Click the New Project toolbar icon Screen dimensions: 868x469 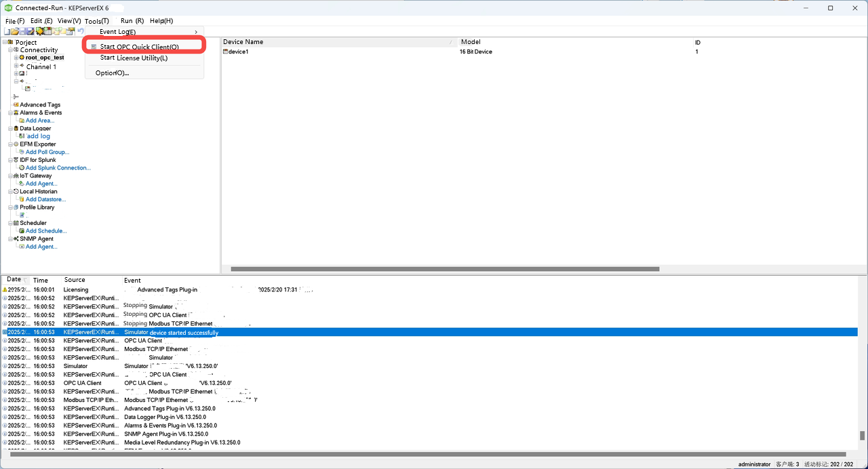(7, 32)
